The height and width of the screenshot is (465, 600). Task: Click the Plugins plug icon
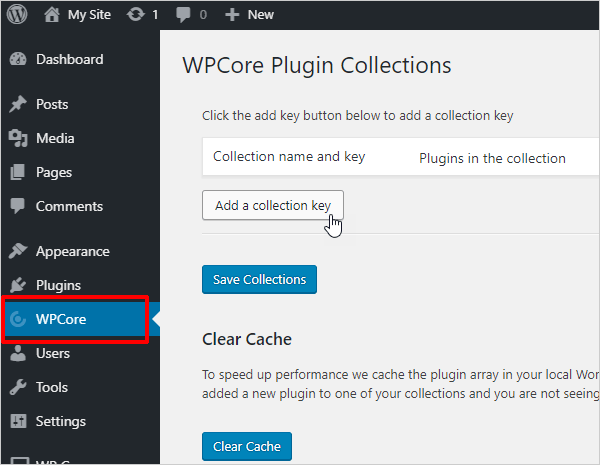coord(18,285)
